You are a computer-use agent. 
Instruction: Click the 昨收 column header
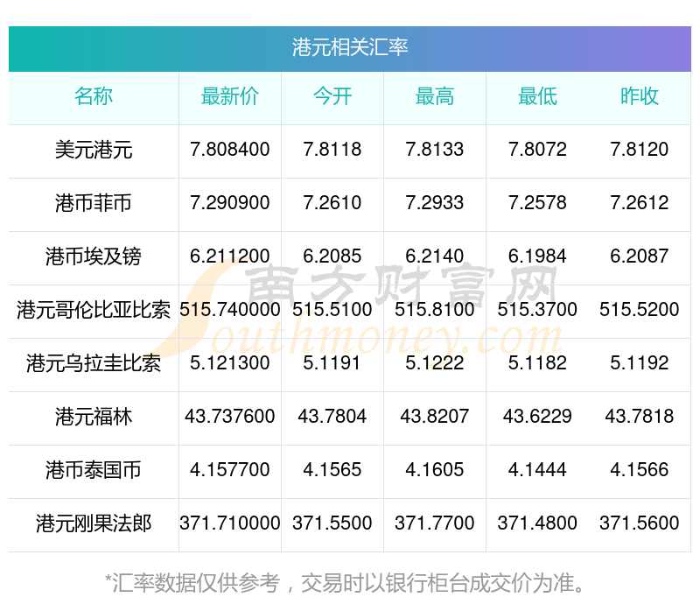point(640,96)
